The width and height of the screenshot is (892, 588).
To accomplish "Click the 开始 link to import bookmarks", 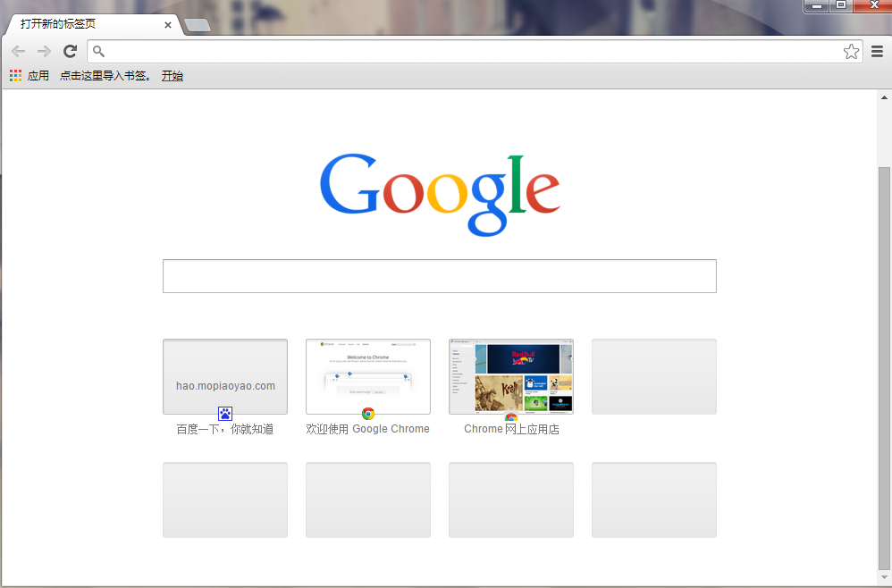I will coord(172,76).
